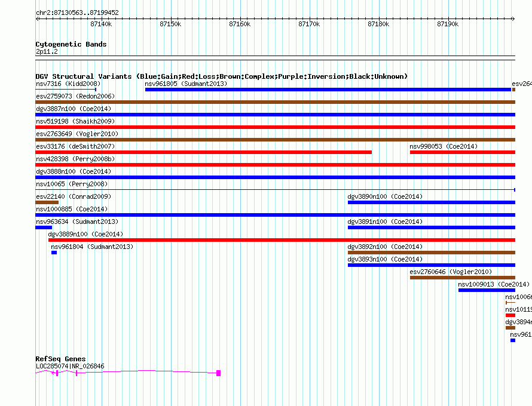The height and width of the screenshot is (406, 532).
Task: Select the Cytogenetic Bands track heading
Action: tap(71, 44)
